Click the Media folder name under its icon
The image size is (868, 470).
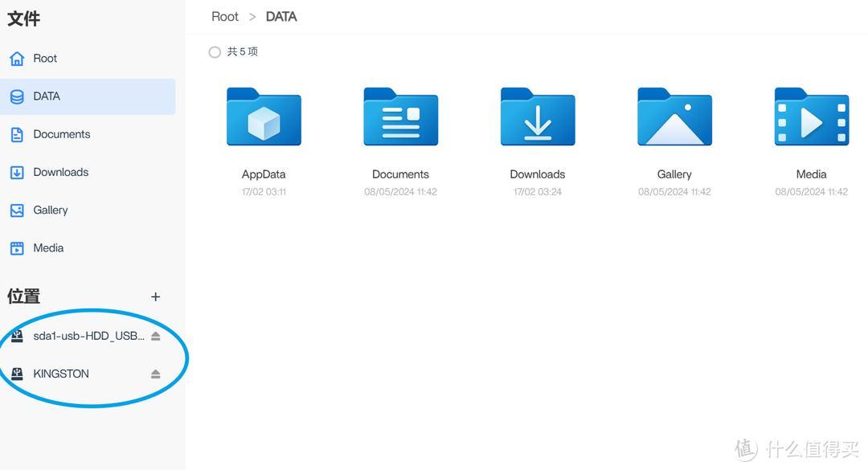[811, 174]
